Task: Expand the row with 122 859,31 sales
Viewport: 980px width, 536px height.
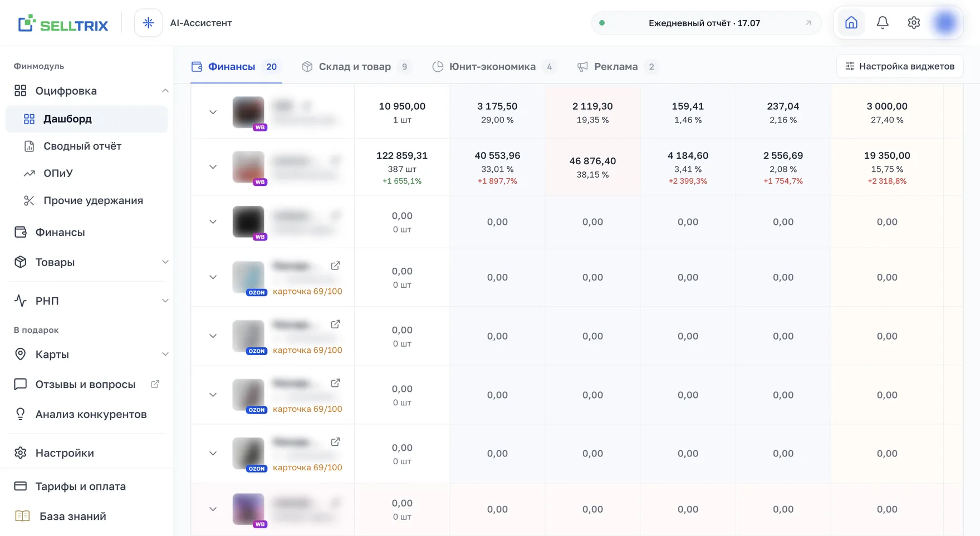Action: 213,167
